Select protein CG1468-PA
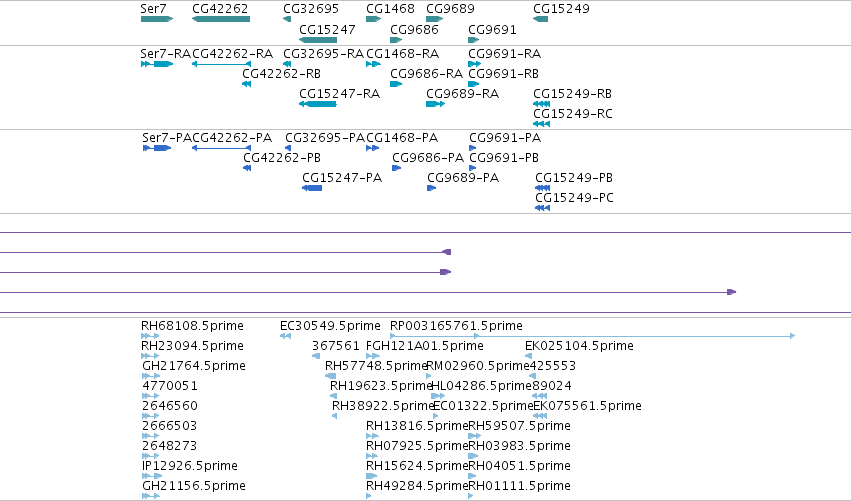 tap(372, 148)
